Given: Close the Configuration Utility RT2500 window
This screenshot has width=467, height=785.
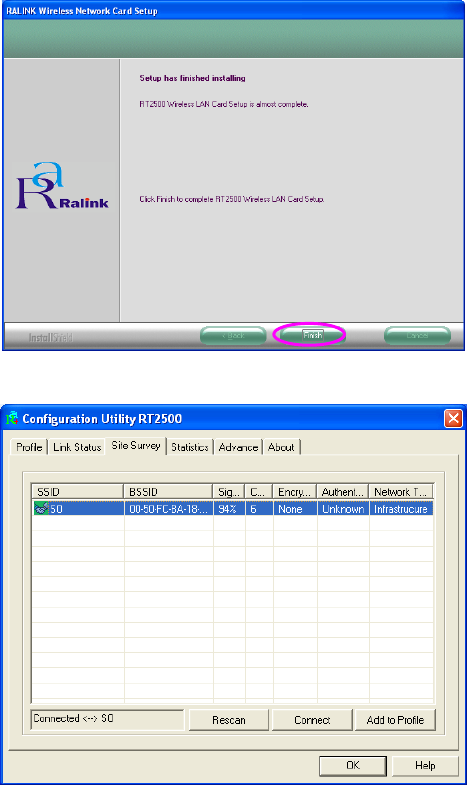Looking at the screenshot, I should [x=453, y=418].
